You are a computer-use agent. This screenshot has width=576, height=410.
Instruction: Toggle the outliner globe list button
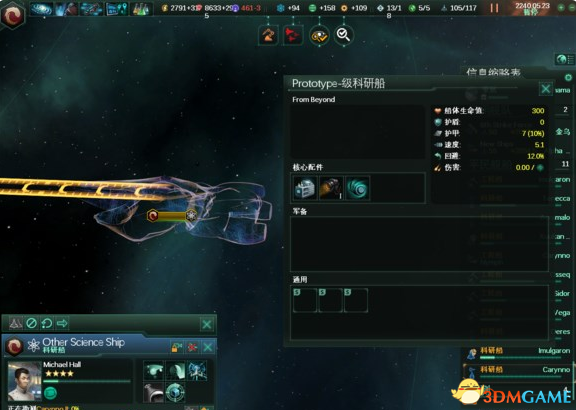point(565,59)
